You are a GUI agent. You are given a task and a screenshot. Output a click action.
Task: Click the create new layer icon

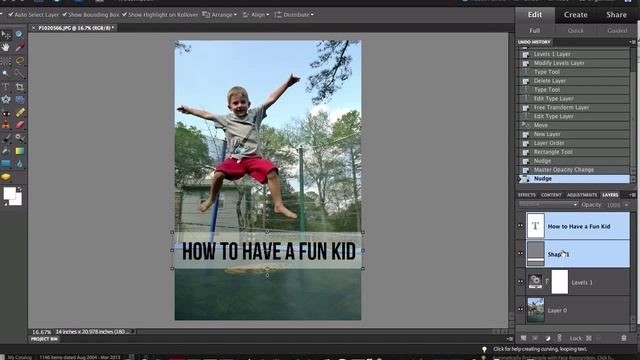(523, 338)
